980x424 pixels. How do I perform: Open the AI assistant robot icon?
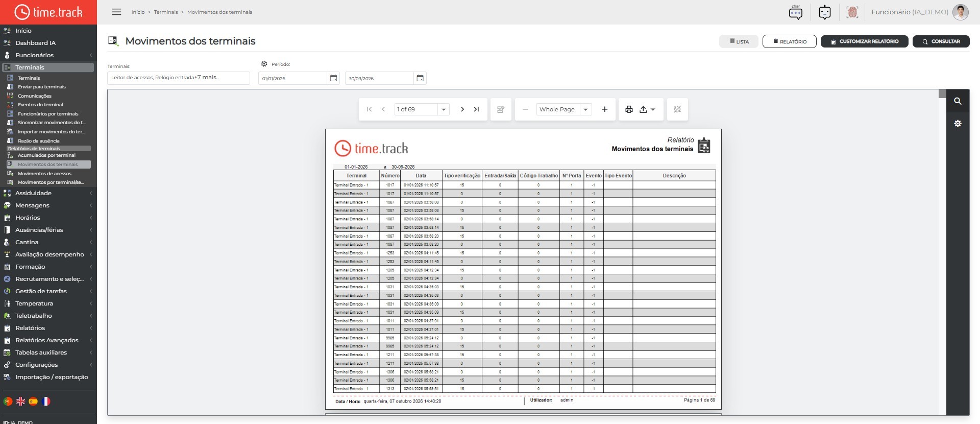[x=824, y=12]
